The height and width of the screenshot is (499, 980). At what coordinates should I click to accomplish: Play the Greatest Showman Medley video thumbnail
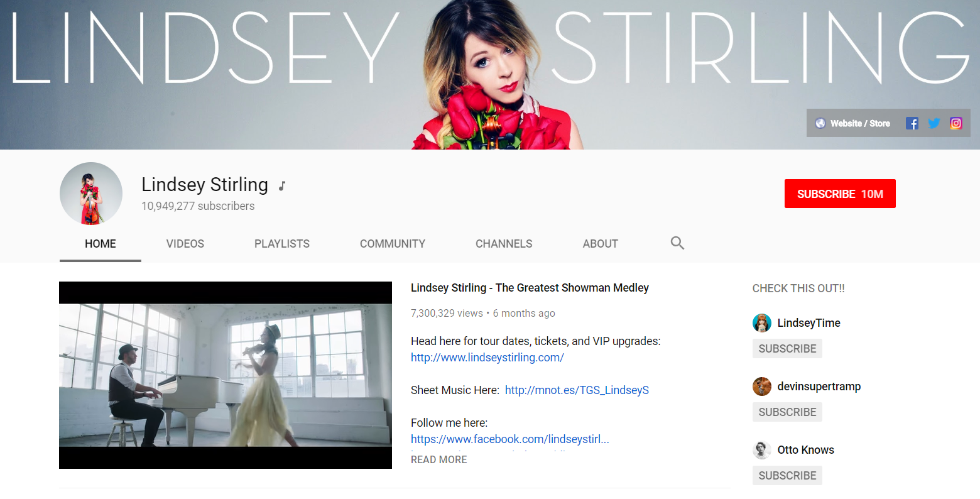tap(226, 375)
